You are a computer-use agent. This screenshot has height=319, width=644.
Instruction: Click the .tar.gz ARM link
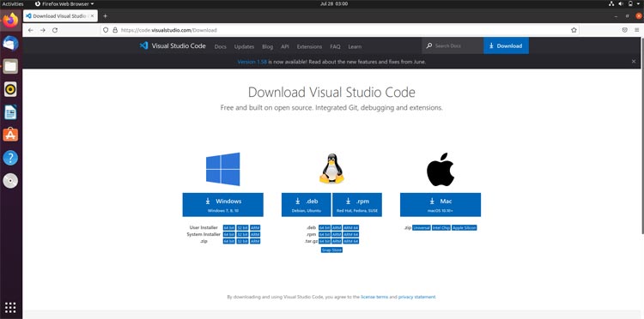[337, 241]
